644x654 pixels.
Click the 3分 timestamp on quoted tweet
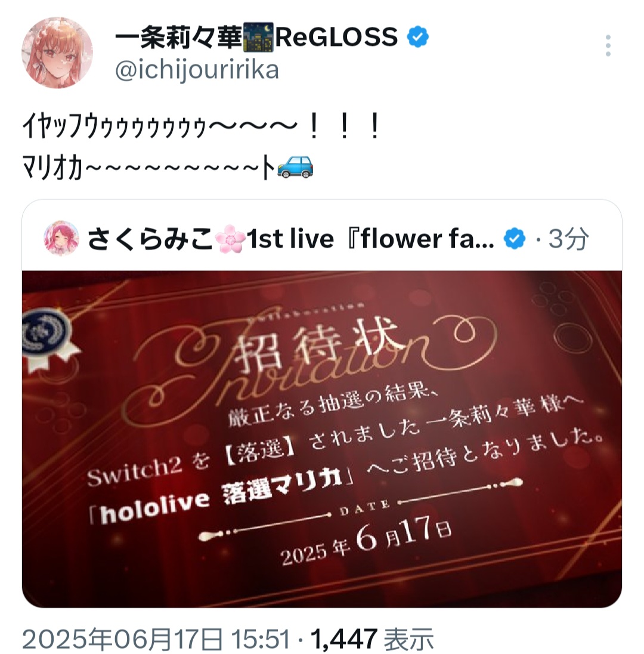click(568, 239)
